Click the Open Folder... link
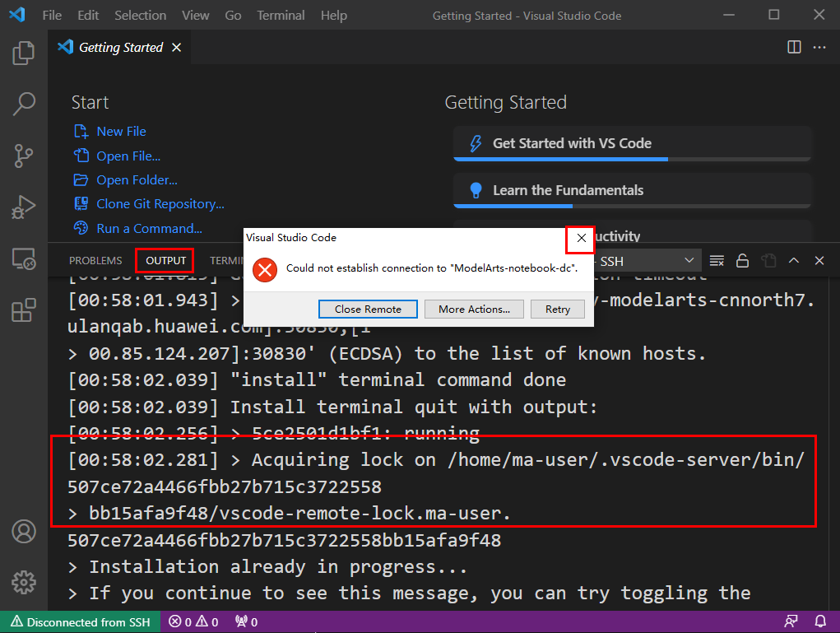840x633 pixels. tap(137, 180)
